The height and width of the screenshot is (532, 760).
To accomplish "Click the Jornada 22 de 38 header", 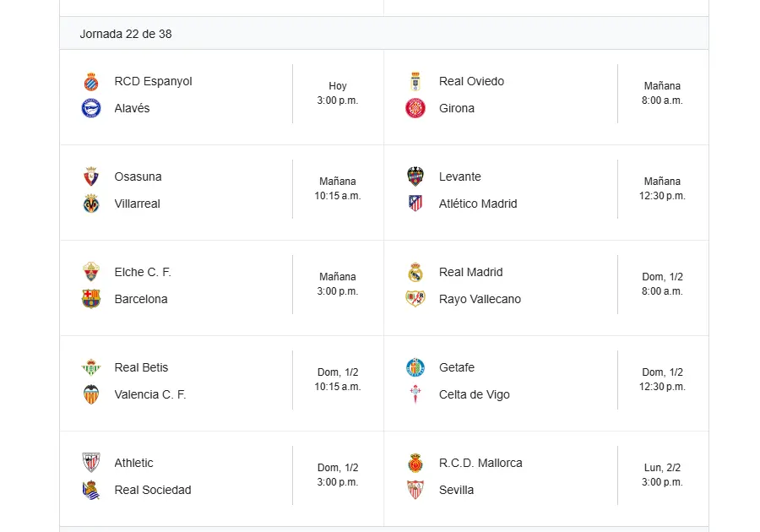I will point(126,34).
